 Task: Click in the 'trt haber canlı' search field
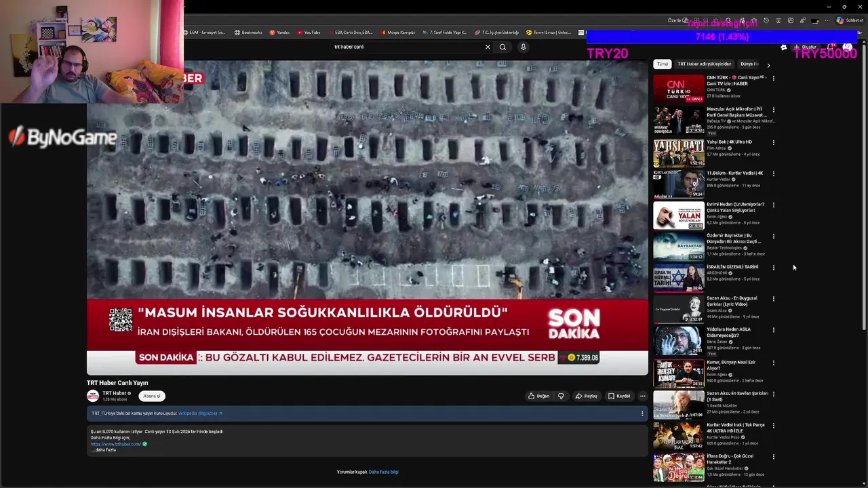click(x=407, y=47)
